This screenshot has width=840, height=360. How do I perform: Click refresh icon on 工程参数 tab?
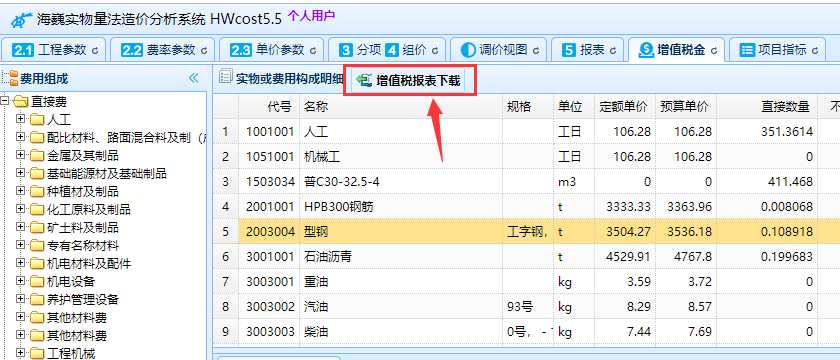[96, 51]
